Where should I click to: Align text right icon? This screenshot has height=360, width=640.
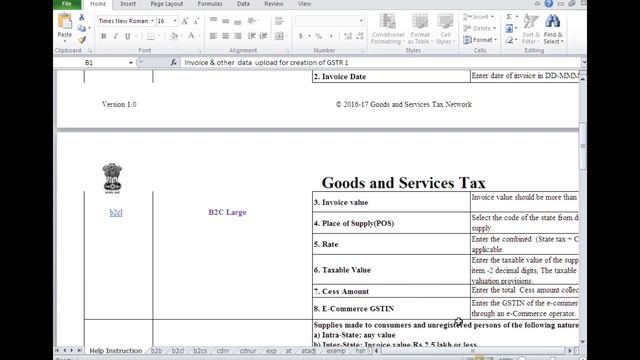click(238, 36)
